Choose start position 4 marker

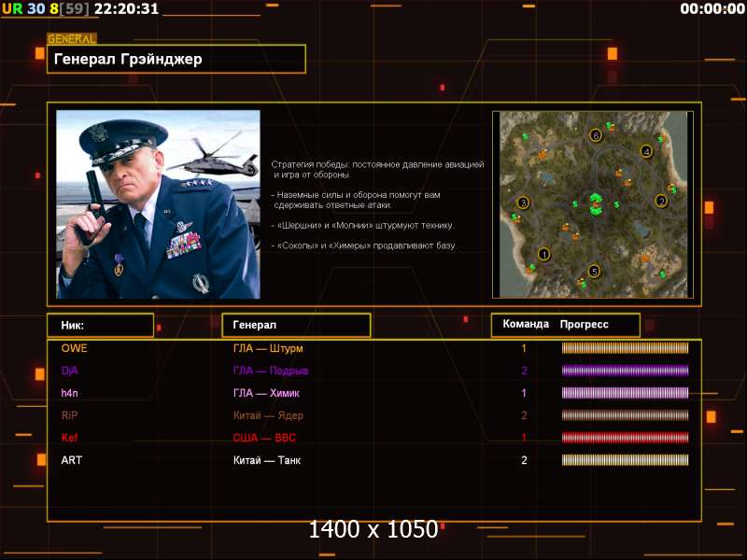click(645, 150)
